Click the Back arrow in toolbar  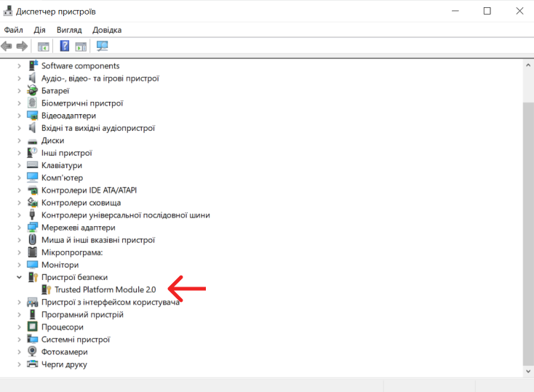[7, 47]
